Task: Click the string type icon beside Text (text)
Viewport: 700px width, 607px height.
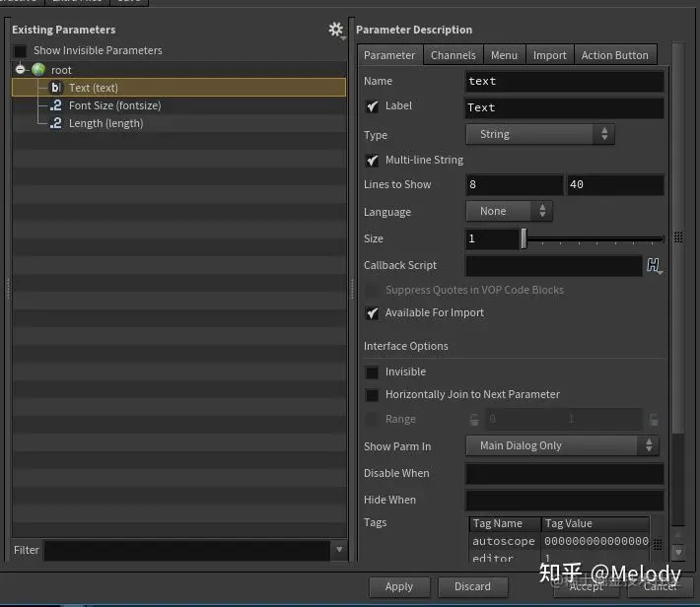Action: [x=56, y=88]
